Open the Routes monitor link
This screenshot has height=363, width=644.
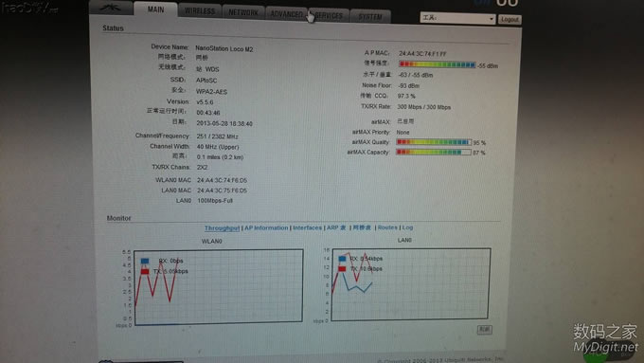pos(387,227)
